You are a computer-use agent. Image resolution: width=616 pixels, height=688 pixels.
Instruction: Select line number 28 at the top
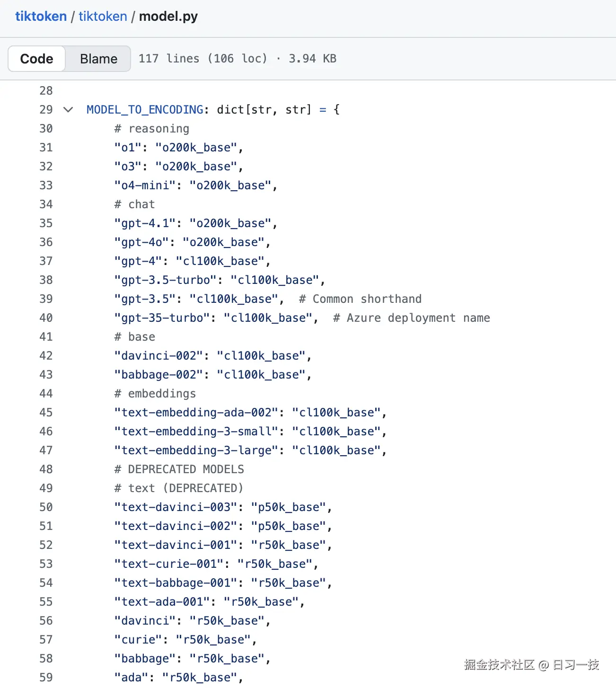[x=46, y=90]
